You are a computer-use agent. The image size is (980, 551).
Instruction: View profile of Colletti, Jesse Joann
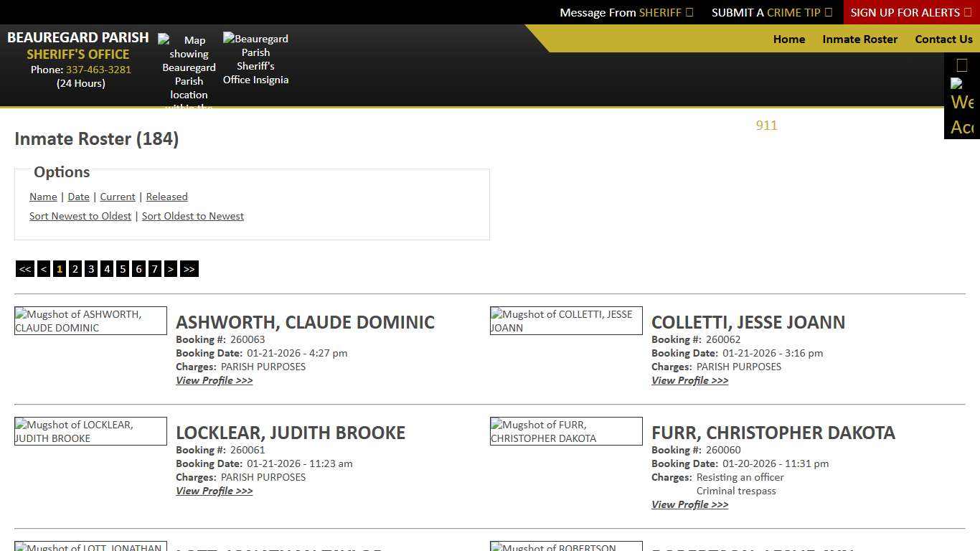(689, 380)
